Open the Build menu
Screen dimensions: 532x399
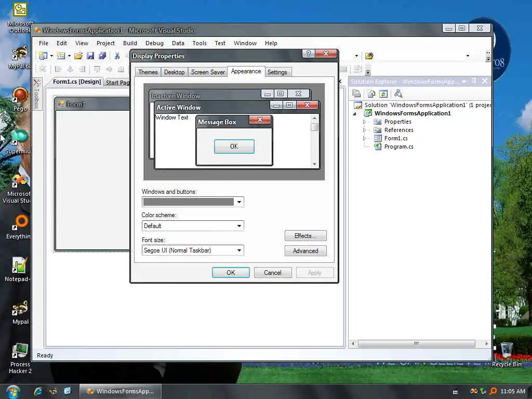pos(130,43)
